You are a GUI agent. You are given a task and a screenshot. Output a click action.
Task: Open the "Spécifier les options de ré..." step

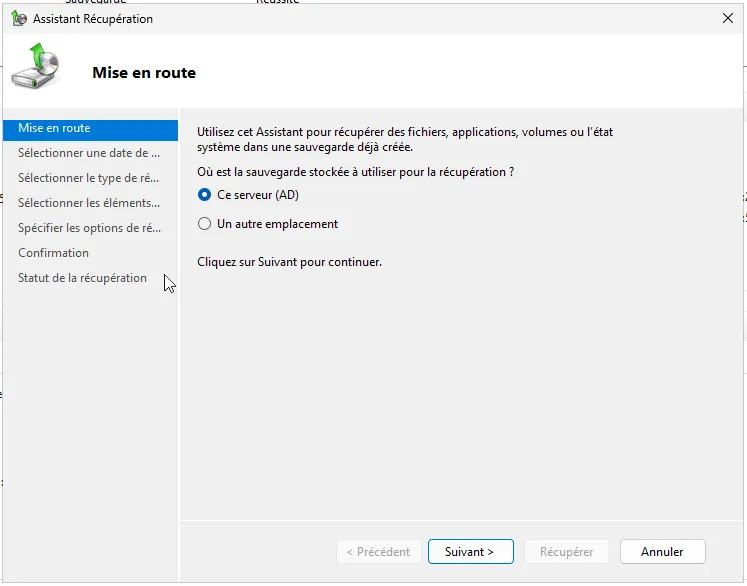click(89, 228)
